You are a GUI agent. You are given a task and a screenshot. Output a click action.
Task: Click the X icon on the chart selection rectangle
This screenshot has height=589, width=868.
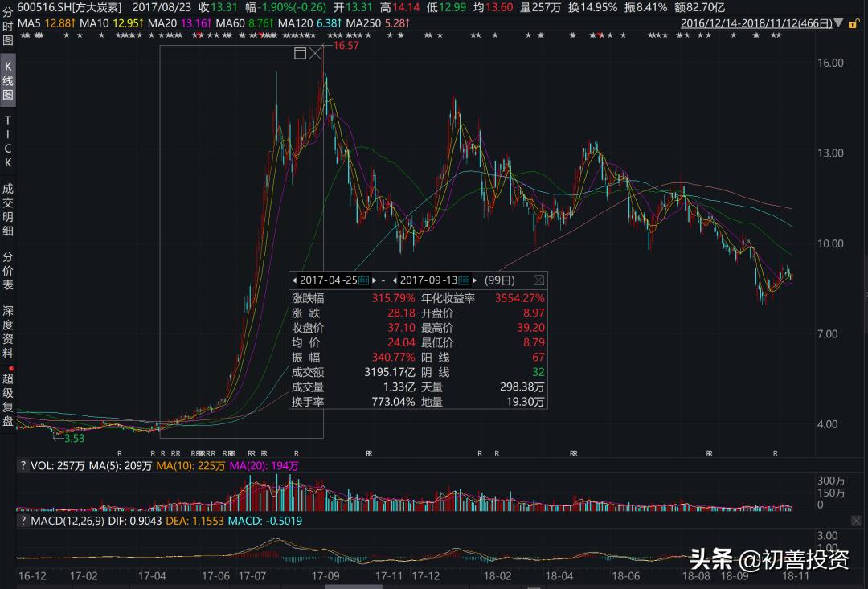coord(316,52)
